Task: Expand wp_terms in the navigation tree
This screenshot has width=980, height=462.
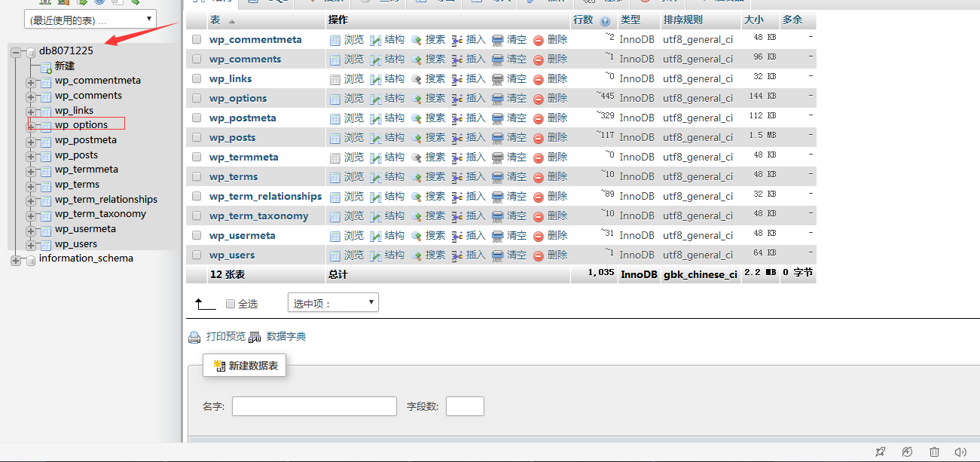Action: click(31, 186)
